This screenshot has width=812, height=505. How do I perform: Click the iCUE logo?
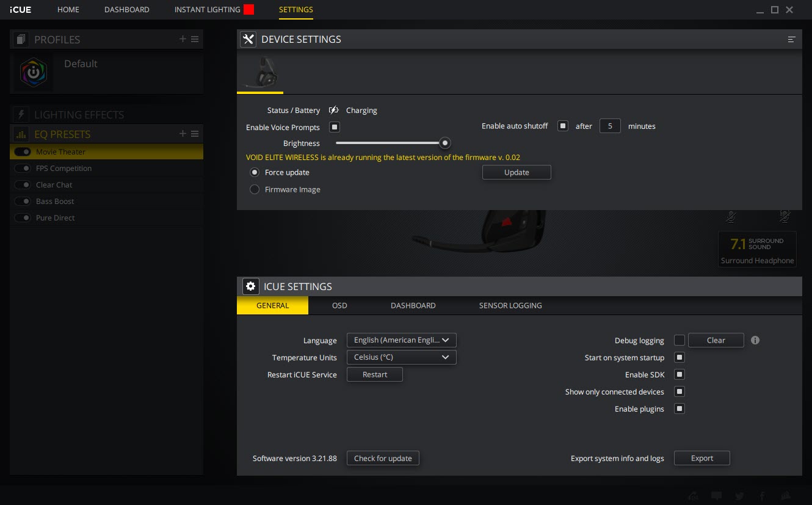coord(20,10)
